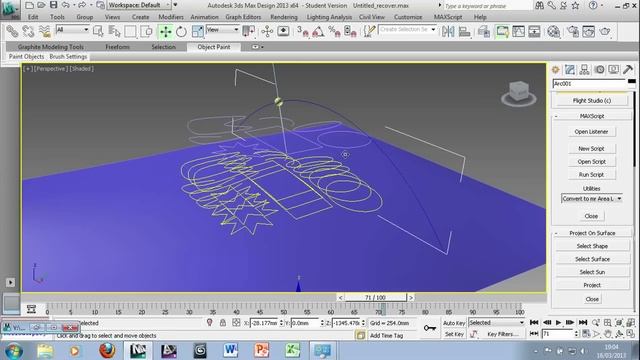Click the Arc001 object name field
The image size is (640, 360).
tap(589, 84)
